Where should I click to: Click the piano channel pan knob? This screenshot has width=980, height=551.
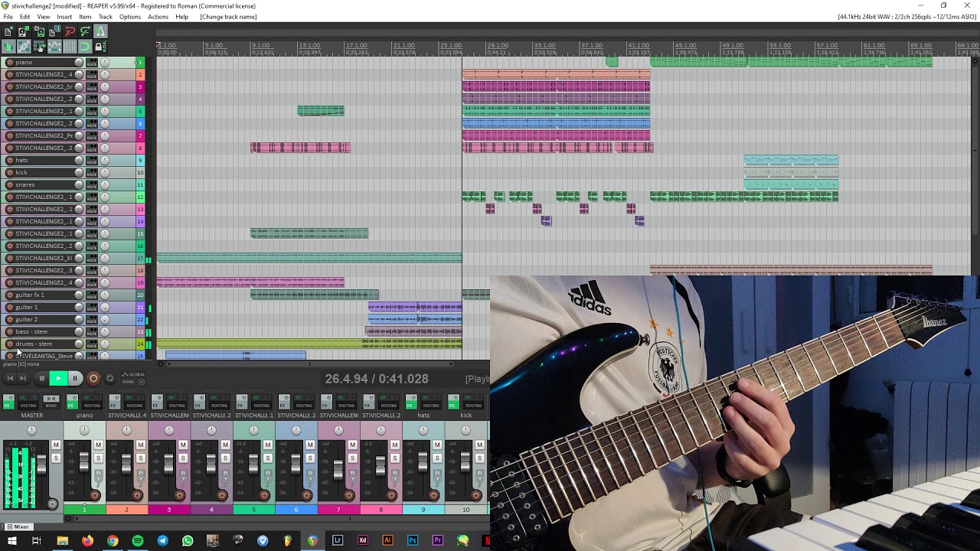(84, 430)
